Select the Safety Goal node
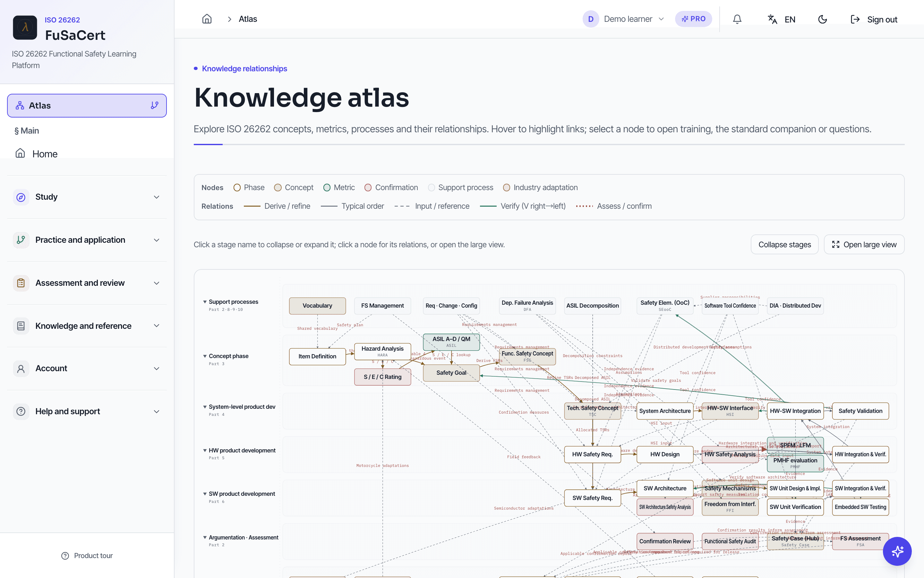 coord(451,373)
